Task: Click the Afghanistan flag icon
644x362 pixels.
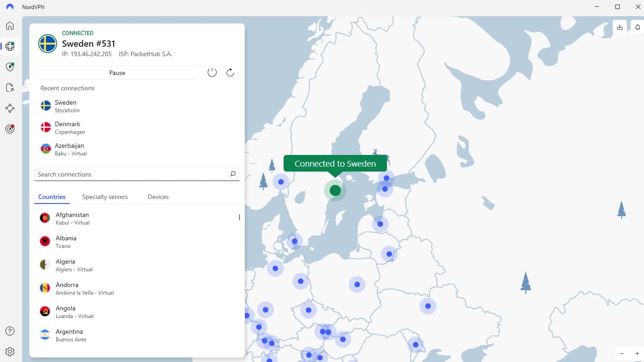Action: (45, 218)
